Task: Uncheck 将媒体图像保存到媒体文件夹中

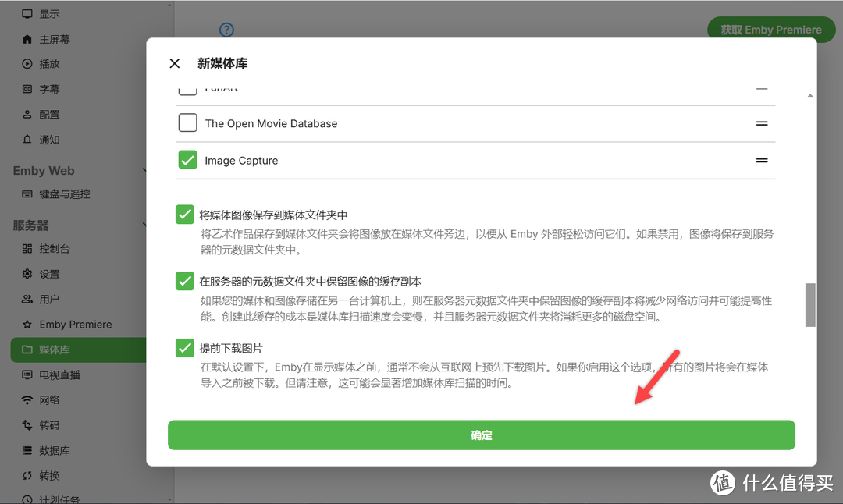Action: 185,215
